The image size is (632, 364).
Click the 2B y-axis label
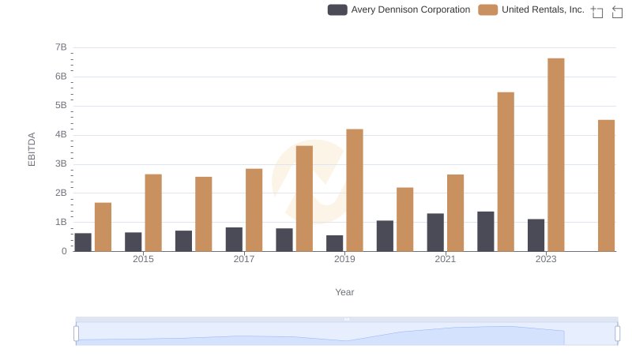coord(61,193)
